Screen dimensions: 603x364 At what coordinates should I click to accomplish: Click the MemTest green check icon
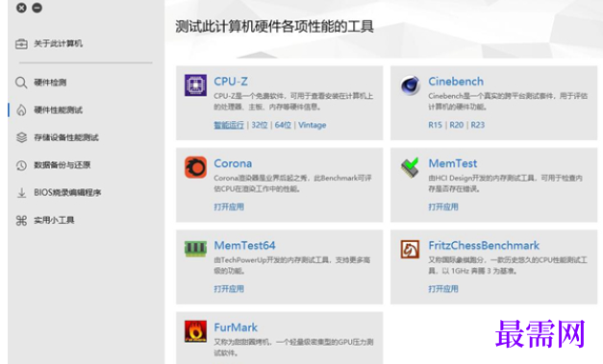pyautogui.click(x=410, y=167)
